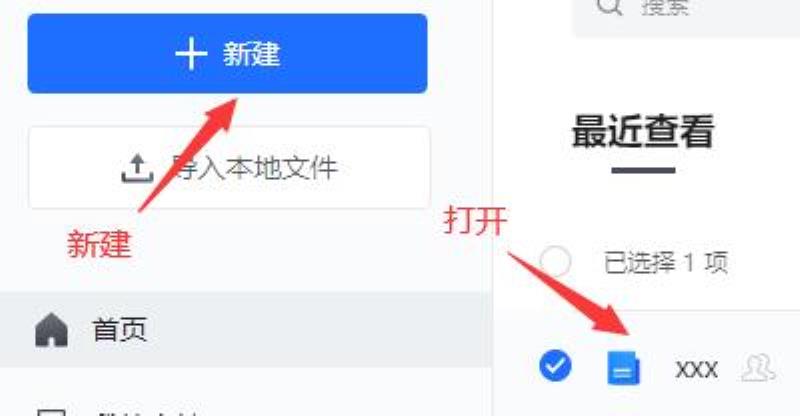Click the shared-people icon next to XXX
Image resolution: width=800 pixels, height=416 pixels.
(758, 368)
